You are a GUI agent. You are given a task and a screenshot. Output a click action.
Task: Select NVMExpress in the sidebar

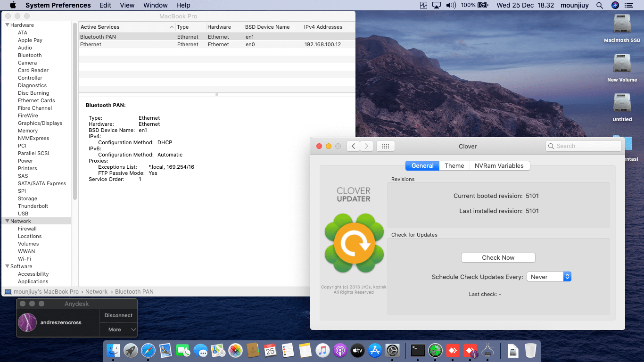point(33,138)
